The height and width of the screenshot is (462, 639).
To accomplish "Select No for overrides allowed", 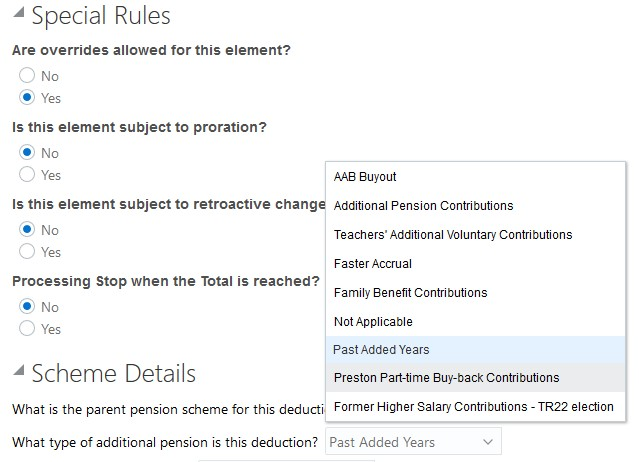I will pos(27,76).
